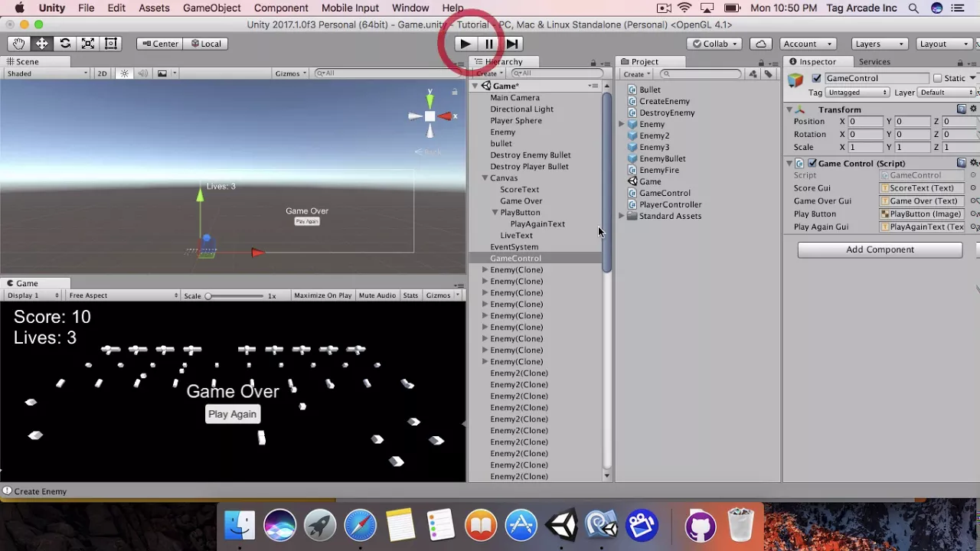Click GameControl object cube icon in Inspector
This screenshot has height=551, width=980.
796,79
